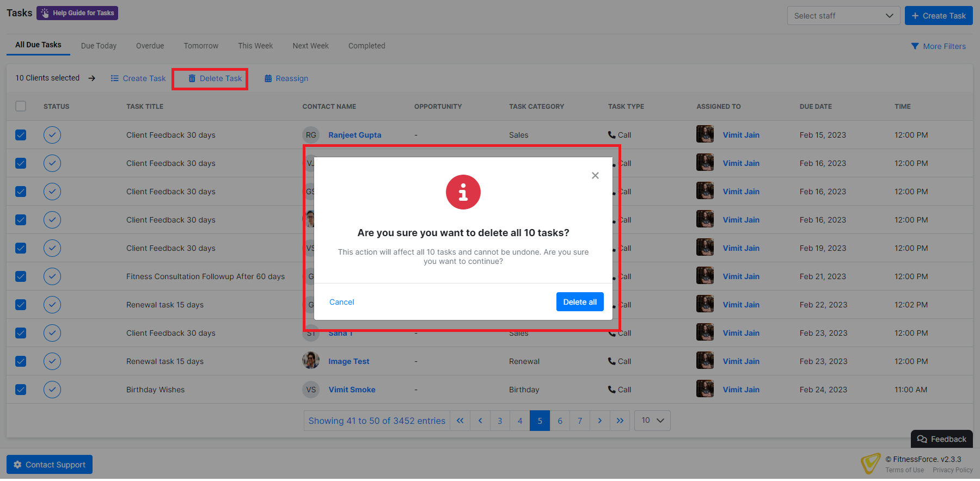Switch to the Overdue tab
This screenshot has width=980, height=481.
click(x=150, y=46)
